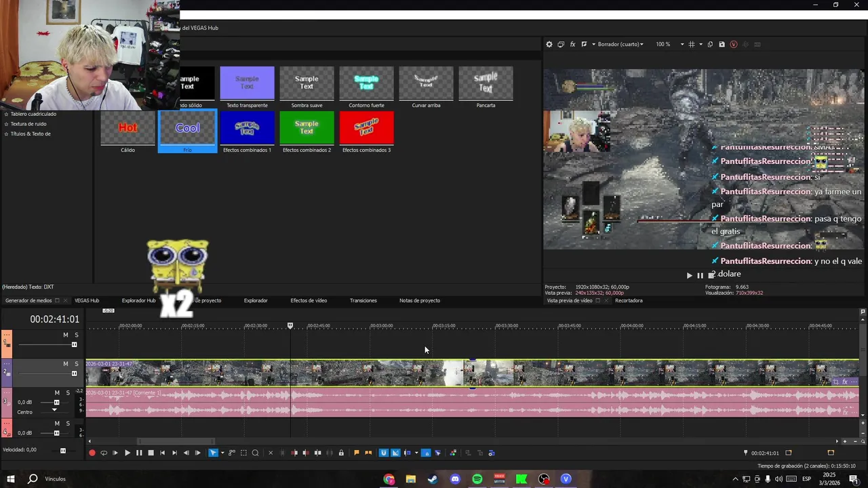Copy snapshot to clipboard icon
This screenshot has height=488, width=868.
(x=710, y=44)
